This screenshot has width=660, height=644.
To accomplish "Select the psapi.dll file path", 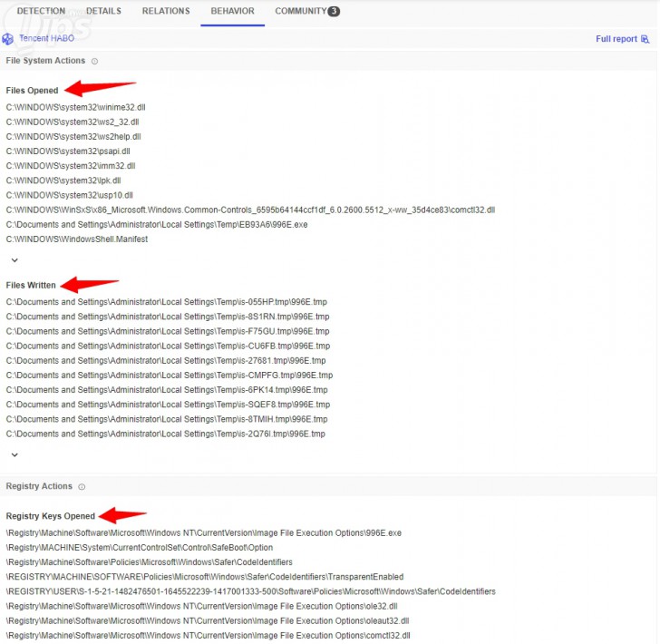I will point(68,151).
